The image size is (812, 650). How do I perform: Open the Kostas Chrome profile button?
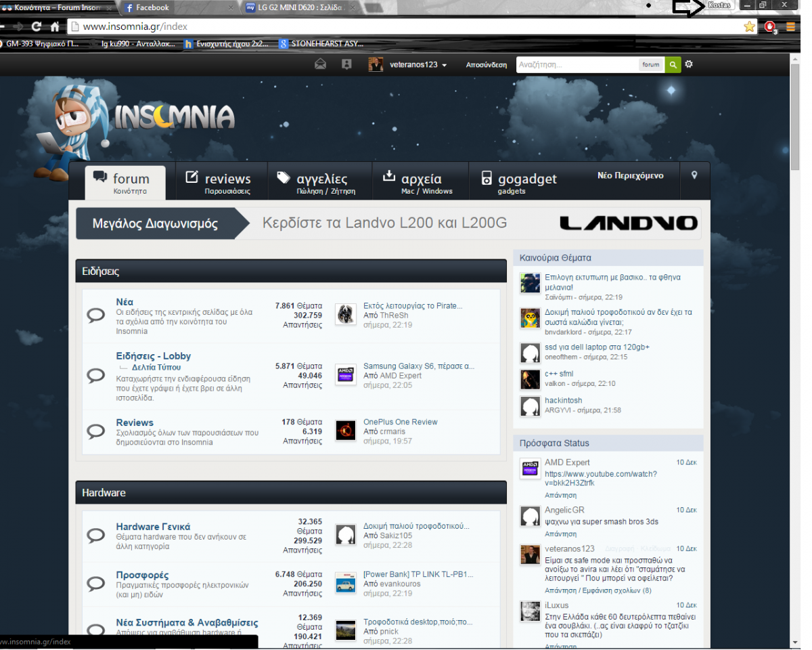(719, 5)
